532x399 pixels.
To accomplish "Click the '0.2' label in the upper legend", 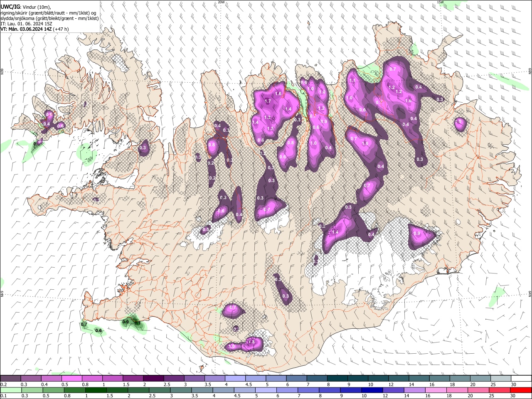I will (x=3, y=384).
